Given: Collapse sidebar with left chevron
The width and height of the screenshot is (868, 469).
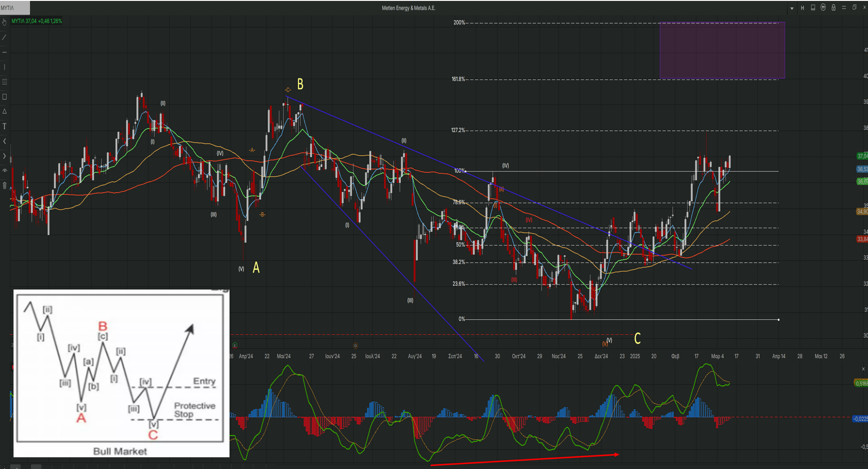Looking at the screenshot, I should [x=4, y=141].
